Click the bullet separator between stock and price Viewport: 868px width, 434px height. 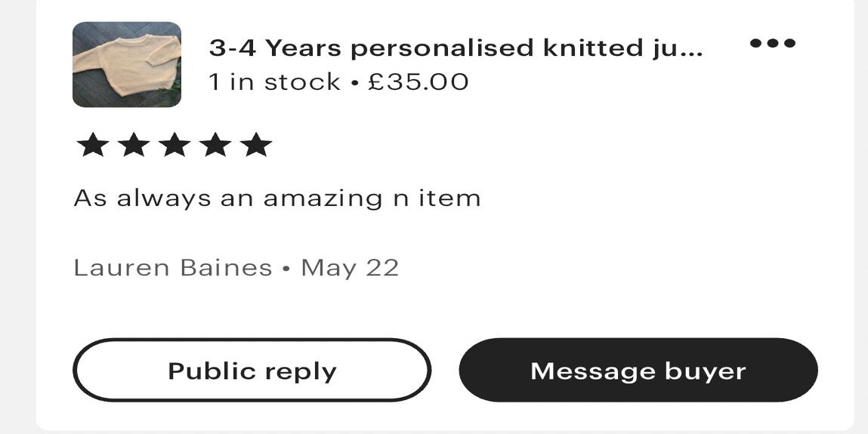354,82
